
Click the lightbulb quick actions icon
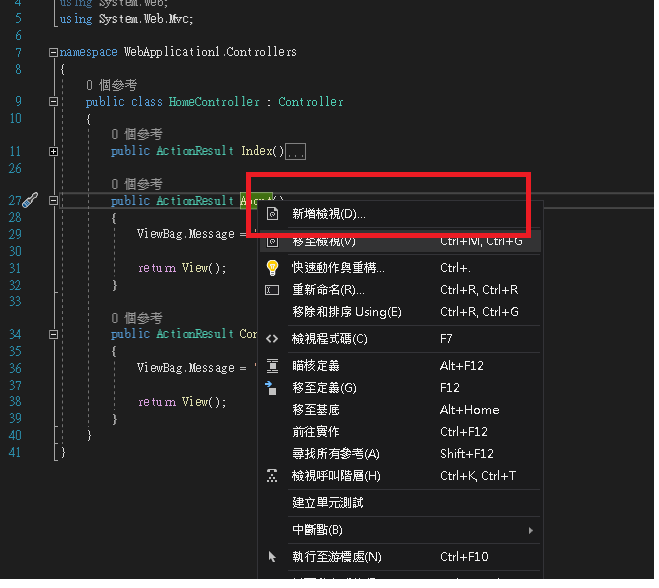[x=274, y=269]
